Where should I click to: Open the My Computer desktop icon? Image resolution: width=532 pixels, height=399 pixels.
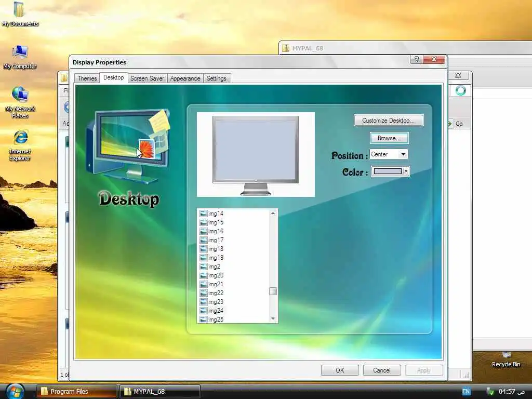tap(20, 57)
